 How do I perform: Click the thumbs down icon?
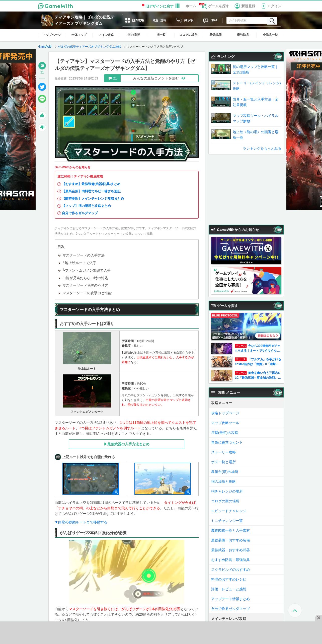click(42, 127)
